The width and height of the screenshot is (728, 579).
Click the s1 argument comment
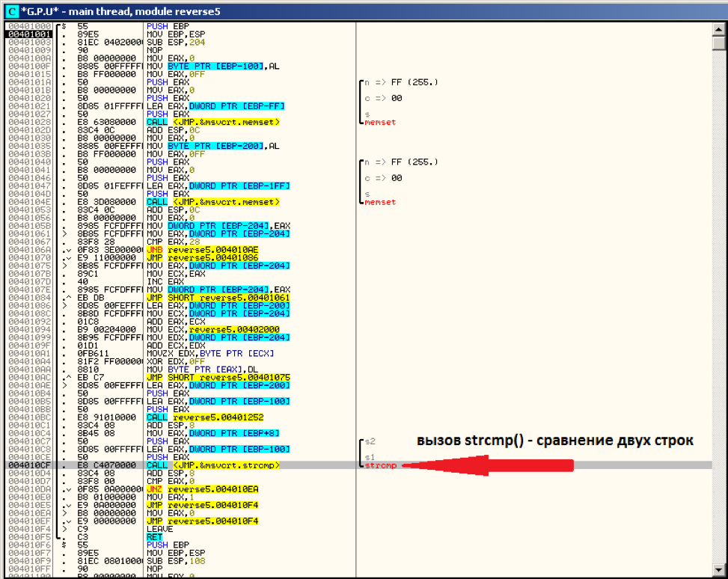pos(370,457)
